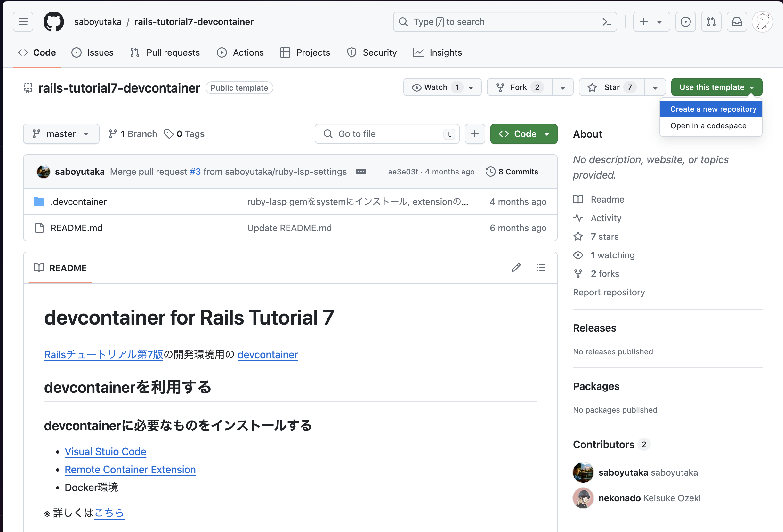783x532 pixels.
Task: Watch the repository
Action: [x=442, y=87]
